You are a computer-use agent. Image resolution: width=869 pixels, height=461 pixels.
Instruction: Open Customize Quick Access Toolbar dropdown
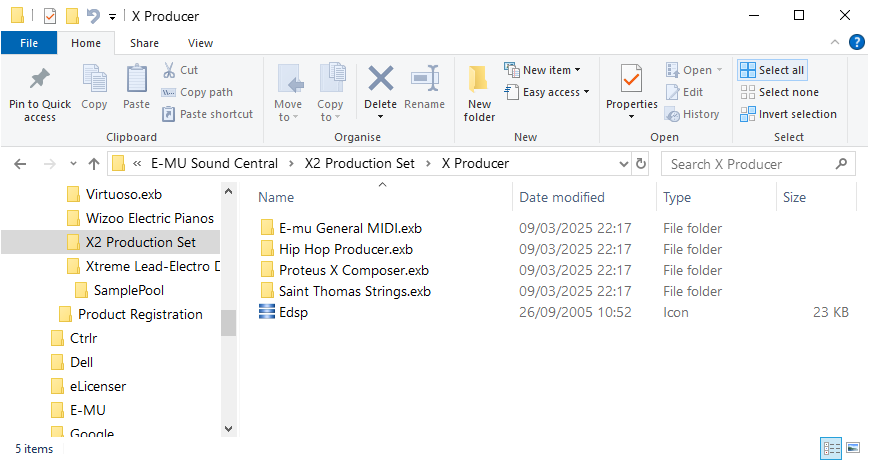[113, 17]
